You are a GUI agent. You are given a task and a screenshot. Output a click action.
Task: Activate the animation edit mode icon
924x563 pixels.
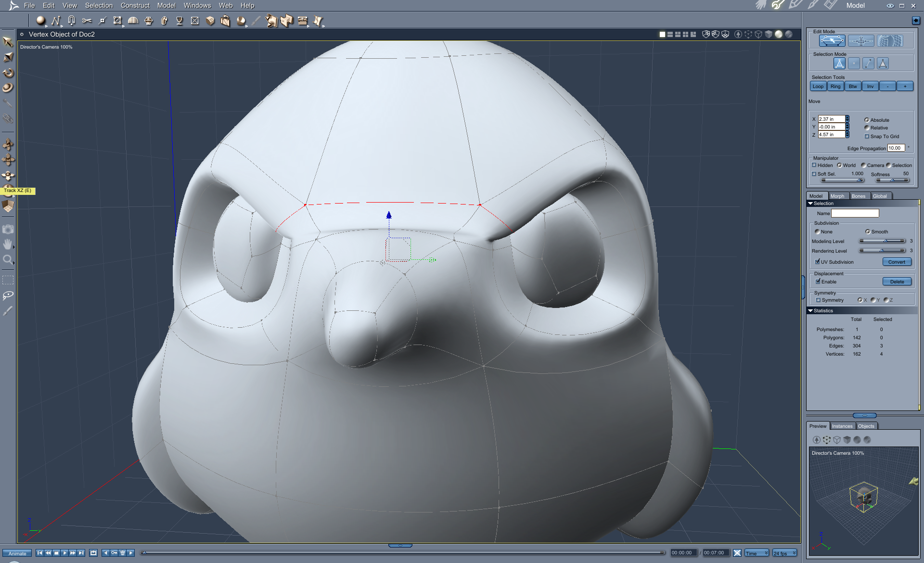pyautogui.click(x=861, y=41)
